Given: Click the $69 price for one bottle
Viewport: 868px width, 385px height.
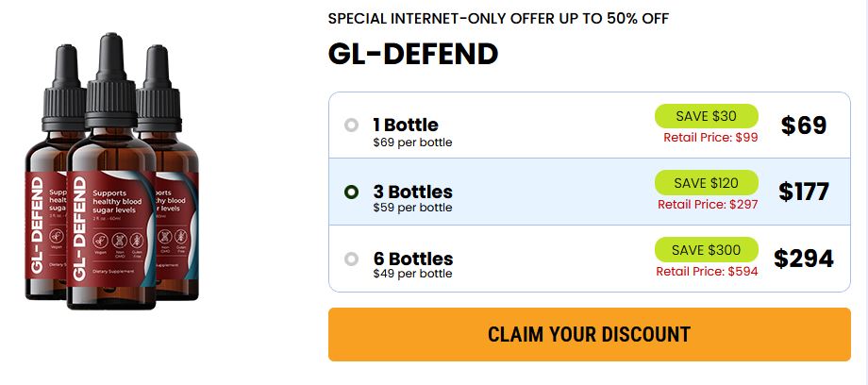Looking at the screenshot, I should [804, 126].
